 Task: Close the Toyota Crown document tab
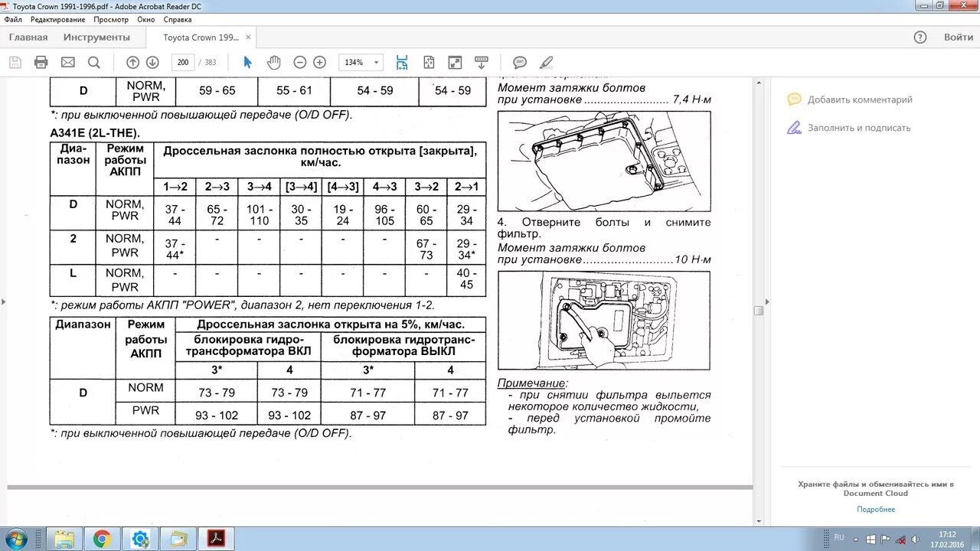click(x=248, y=37)
